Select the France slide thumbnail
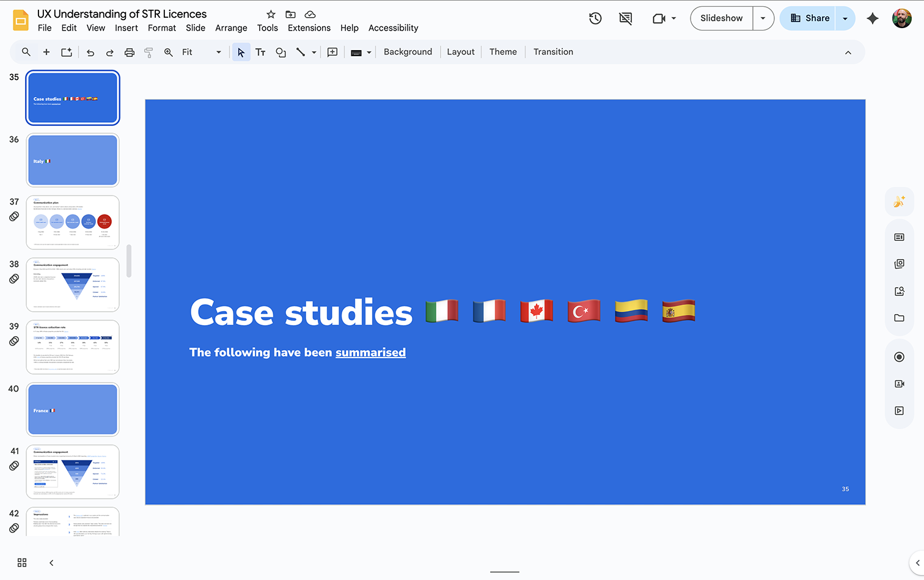 [x=72, y=409]
